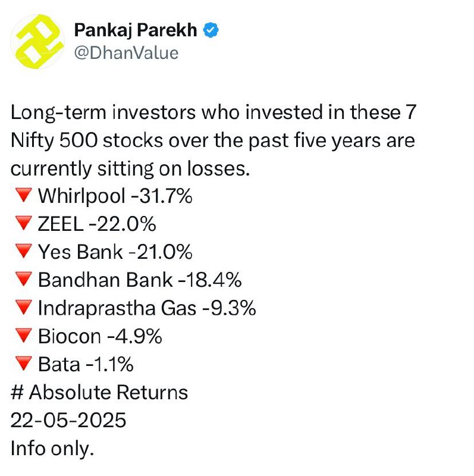The image size is (474, 476).
Task: Click the Indraprastha Gas -9.3% entry
Action: pyautogui.click(x=147, y=308)
